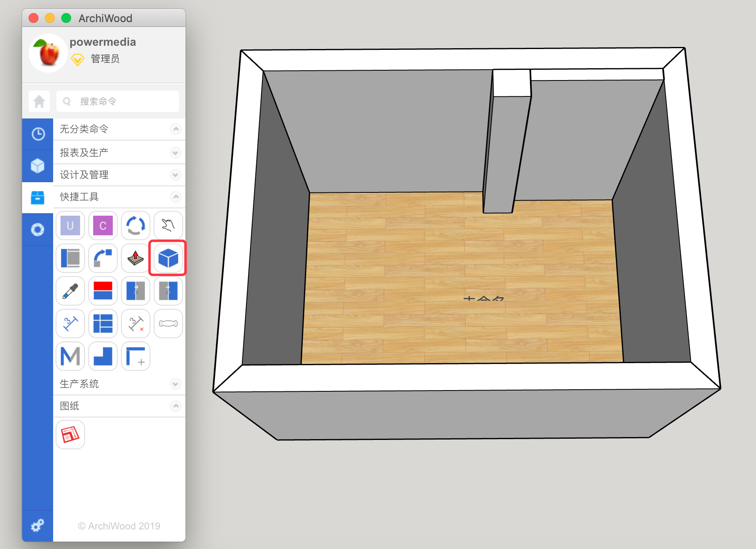Collapse the 无分类命令 section

[x=175, y=129]
